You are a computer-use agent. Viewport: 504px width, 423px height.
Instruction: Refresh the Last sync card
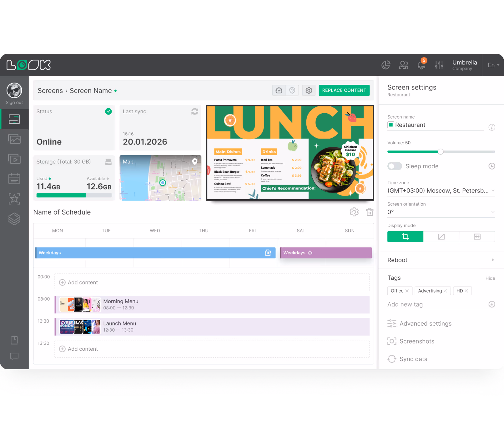[195, 111]
